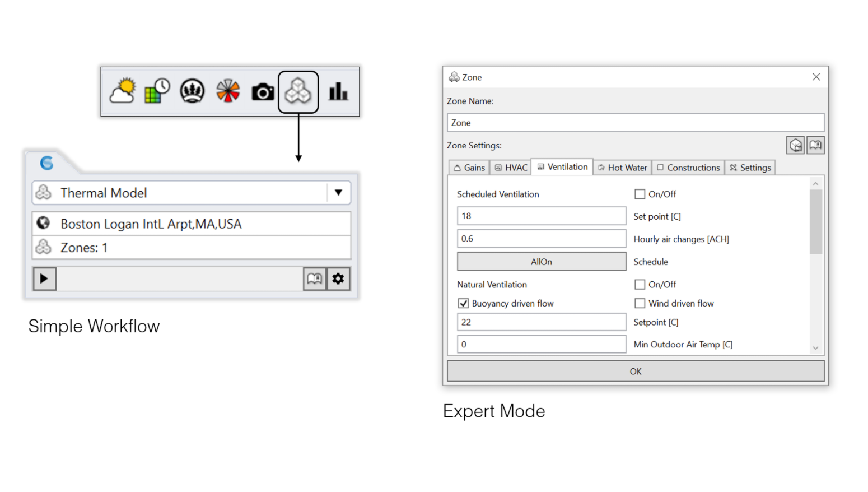
Task: Expand the Thermal Model dropdown arrow
Action: pyautogui.click(x=338, y=193)
